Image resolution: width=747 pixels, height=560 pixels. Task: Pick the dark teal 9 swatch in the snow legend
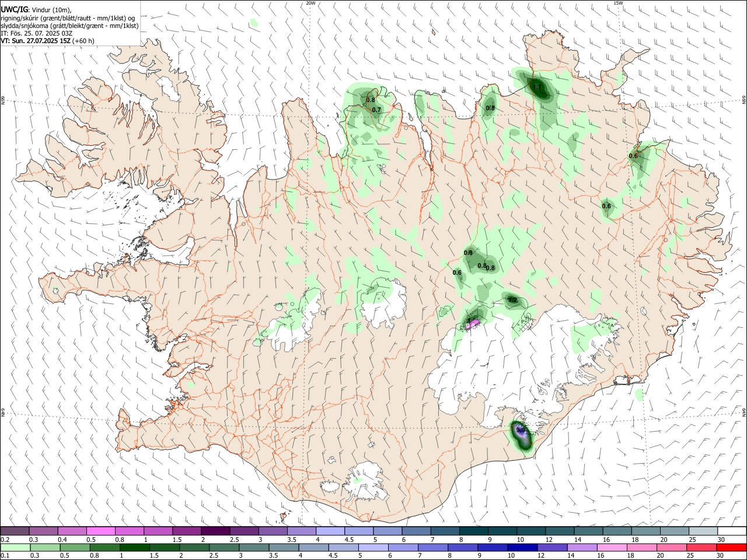tap(502, 531)
